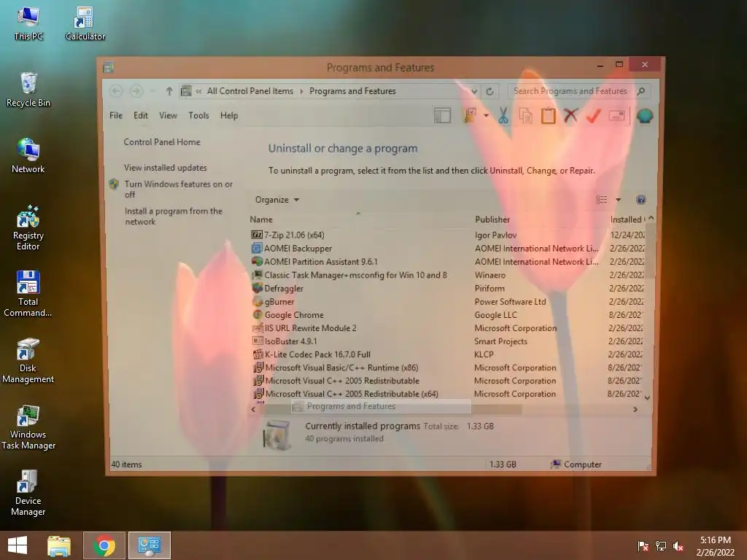Select IsoBuster 4.9.1 row
747x560 pixels.
pos(448,341)
